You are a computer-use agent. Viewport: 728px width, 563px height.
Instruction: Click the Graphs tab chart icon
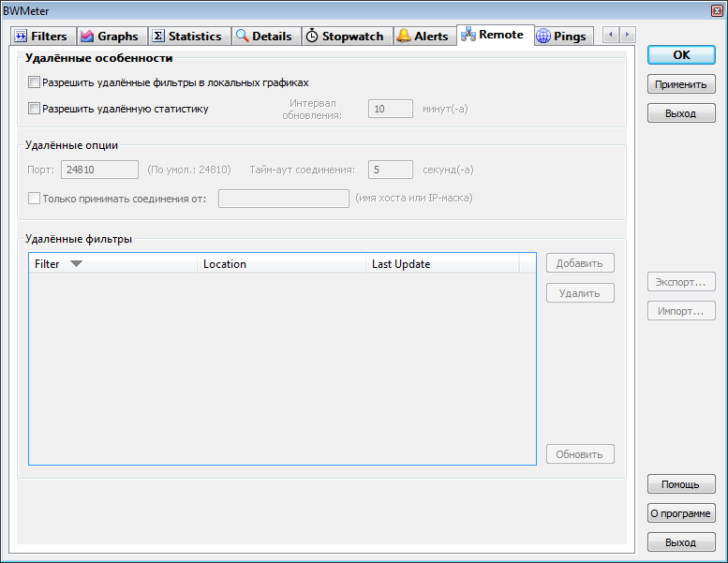point(87,37)
